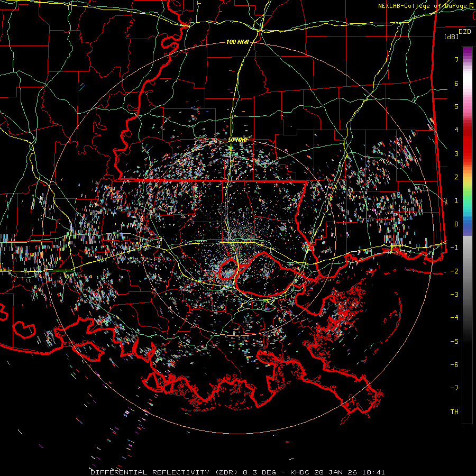Viewport: 476px width, 476px height.
Task: Click the DIFFERENTIAL REFLECTIVITY caption text
Action: 150,472
